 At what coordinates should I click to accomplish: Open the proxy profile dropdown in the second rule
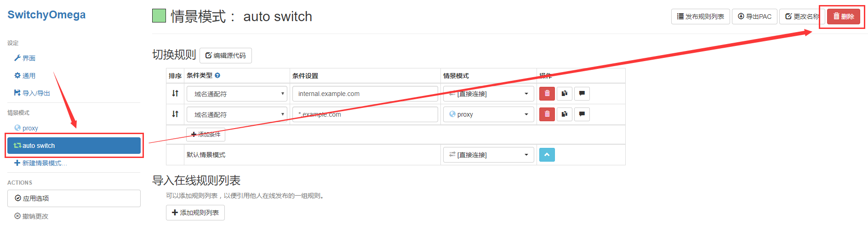point(489,114)
